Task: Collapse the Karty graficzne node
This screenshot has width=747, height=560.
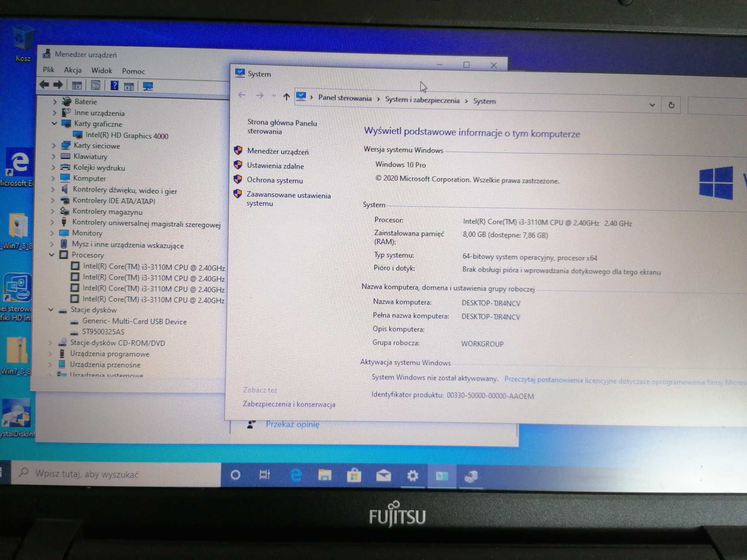Action: pos(55,123)
